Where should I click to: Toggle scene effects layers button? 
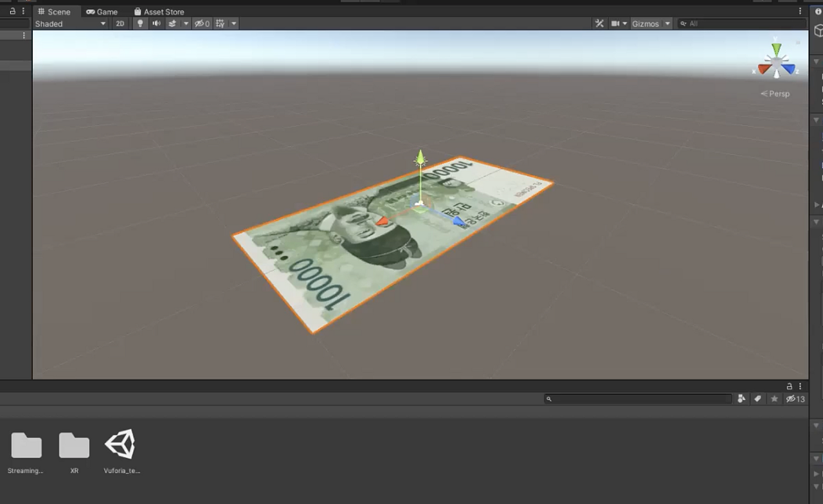pos(172,24)
